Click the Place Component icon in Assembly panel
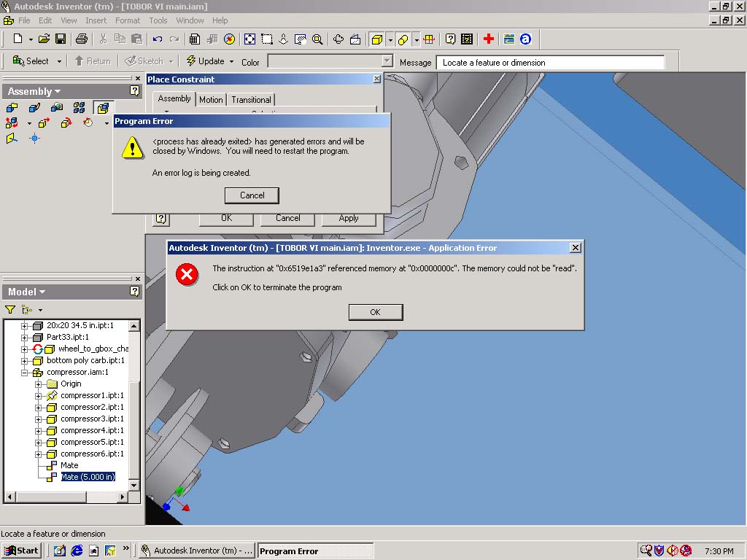Screen dimensions: 747x560 click(x=12, y=108)
